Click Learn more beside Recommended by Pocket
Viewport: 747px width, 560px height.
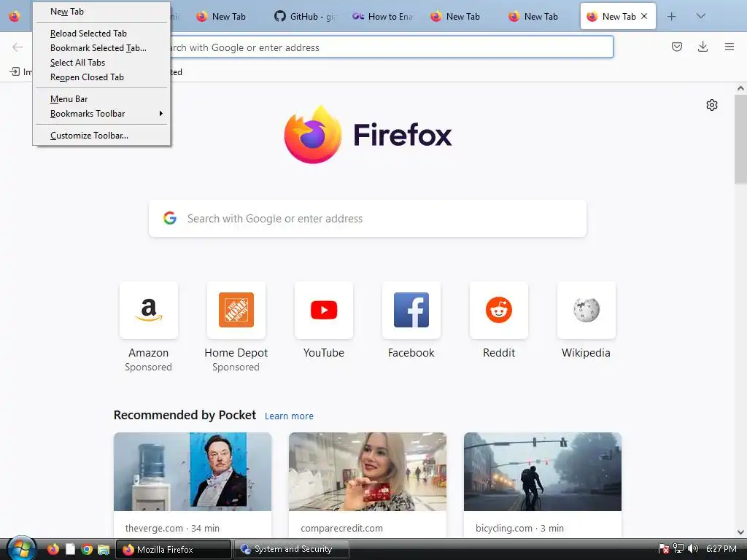point(289,416)
